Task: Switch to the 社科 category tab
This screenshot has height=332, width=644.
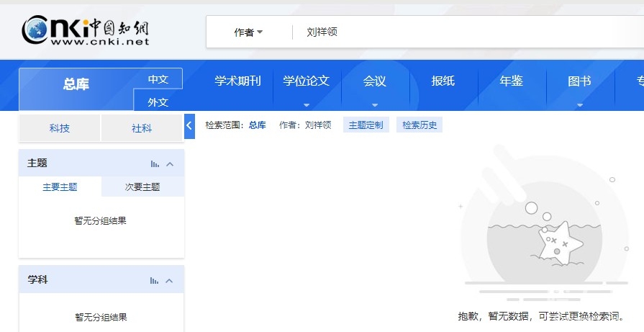Action: coord(142,128)
